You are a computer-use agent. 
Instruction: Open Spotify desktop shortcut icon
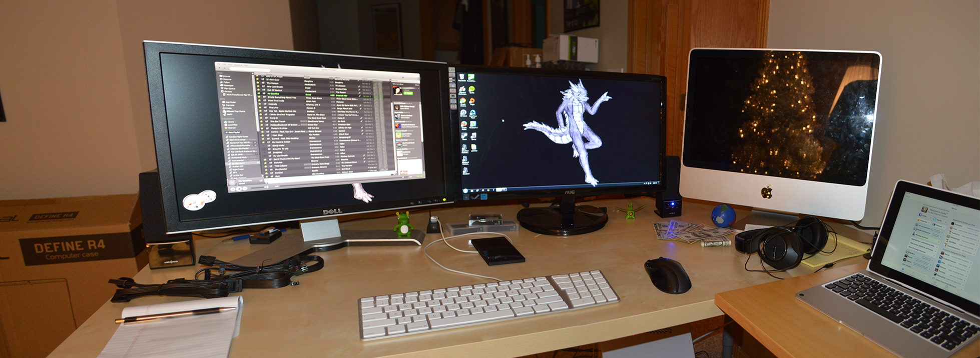(472, 89)
